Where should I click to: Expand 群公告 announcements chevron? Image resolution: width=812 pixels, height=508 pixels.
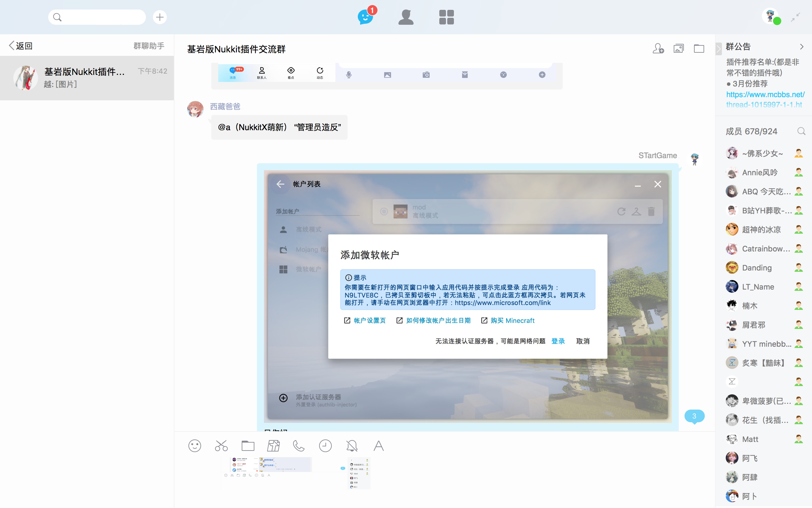tap(802, 47)
